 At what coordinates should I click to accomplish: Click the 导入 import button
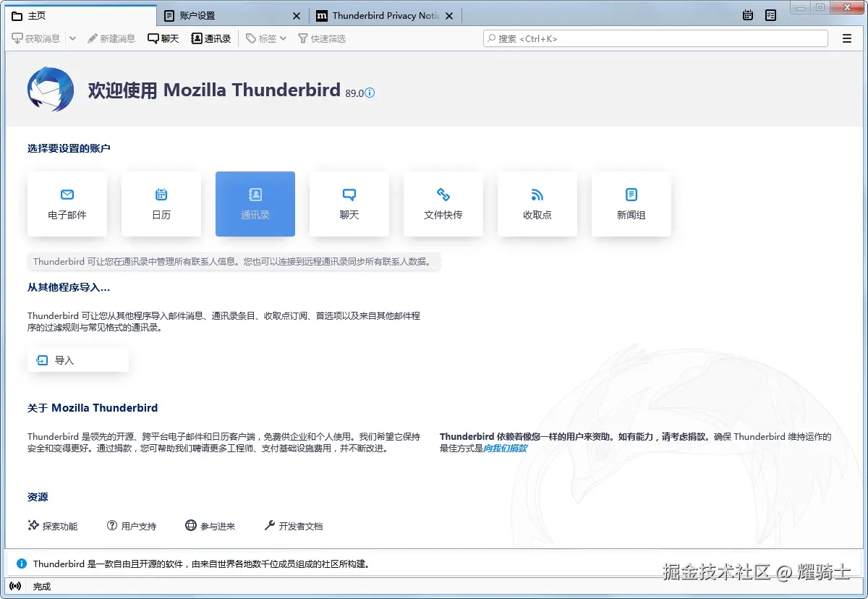[78, 360]
